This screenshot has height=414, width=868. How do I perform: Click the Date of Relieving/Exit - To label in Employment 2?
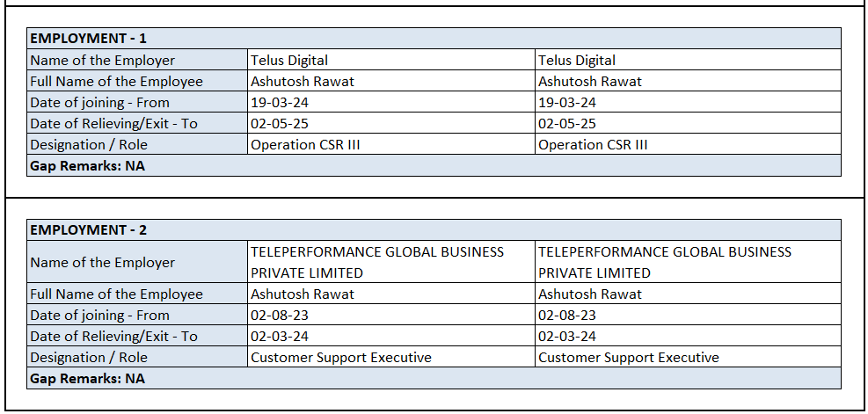tap(113, 337)
